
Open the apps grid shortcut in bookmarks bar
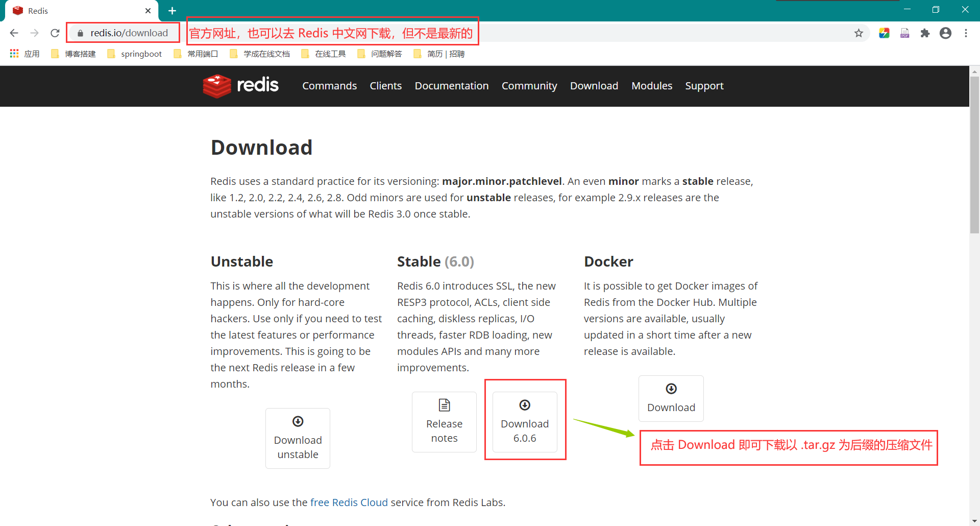[14, 54]
